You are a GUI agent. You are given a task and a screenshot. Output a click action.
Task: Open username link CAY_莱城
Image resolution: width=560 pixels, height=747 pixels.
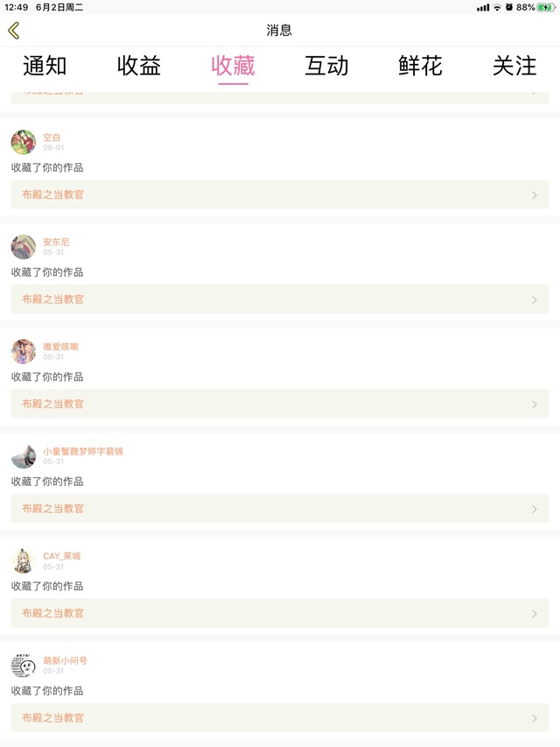pos(61,556)
